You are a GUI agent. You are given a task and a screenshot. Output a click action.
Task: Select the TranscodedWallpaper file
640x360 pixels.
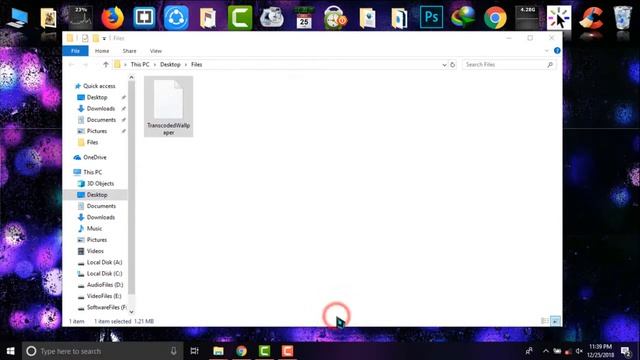(x=169, y=107)
